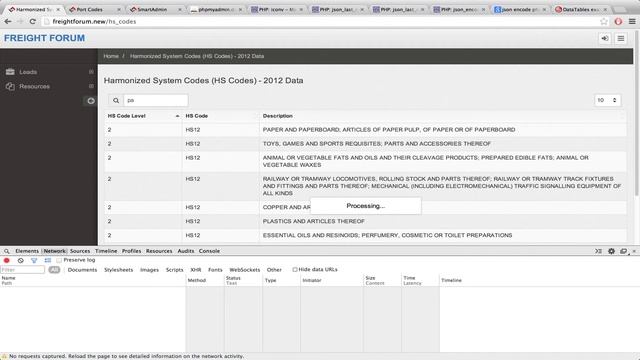Open the DevTools settings gear
Viewport: 640px width, 360px height.
coord(611,251)
